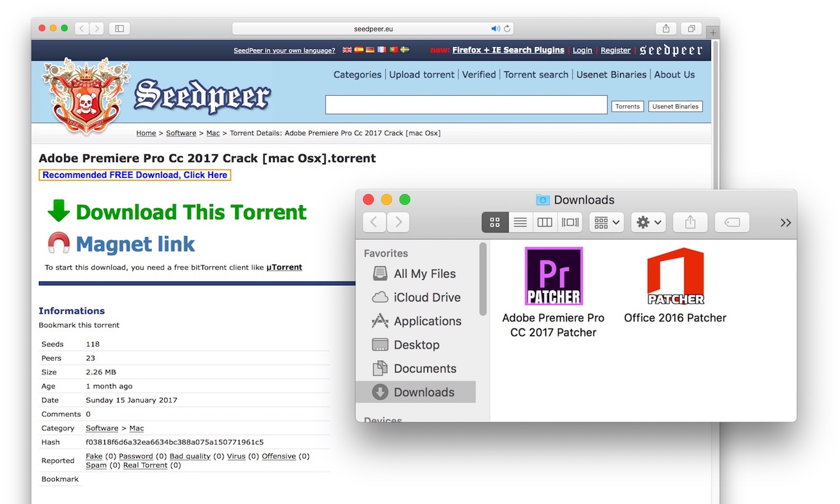The height and width of the screenshot is (504, 840).
Task: Open the Categories menu on Seedpeer
Action: tap(357, 75)
